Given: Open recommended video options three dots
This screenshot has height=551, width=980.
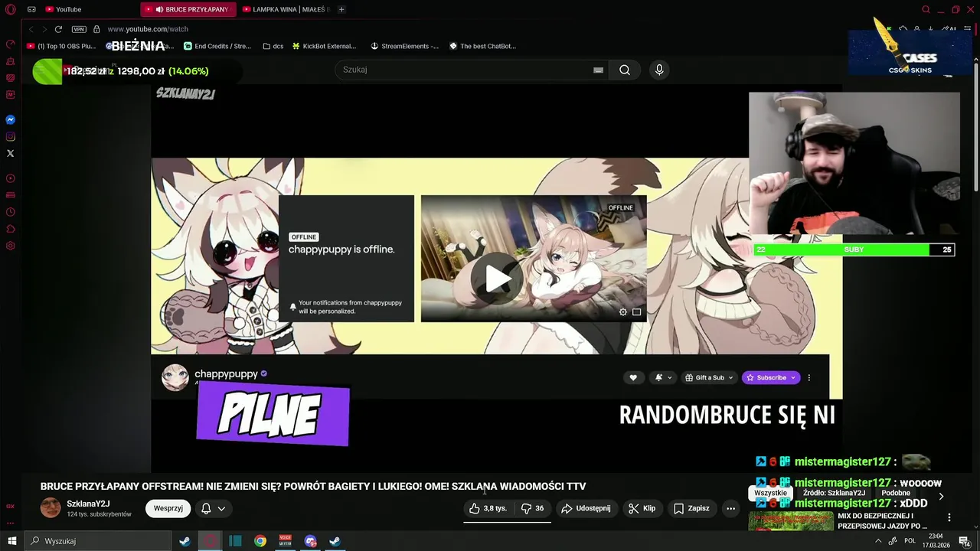Looking at the screenshot, I should tap(949, 517).
